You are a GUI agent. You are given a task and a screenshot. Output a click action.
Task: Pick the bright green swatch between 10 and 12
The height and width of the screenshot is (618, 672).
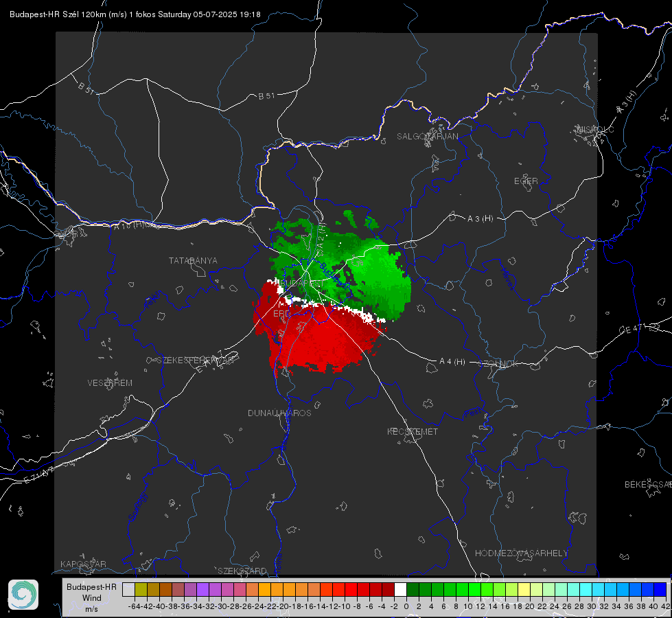point(474,589)
